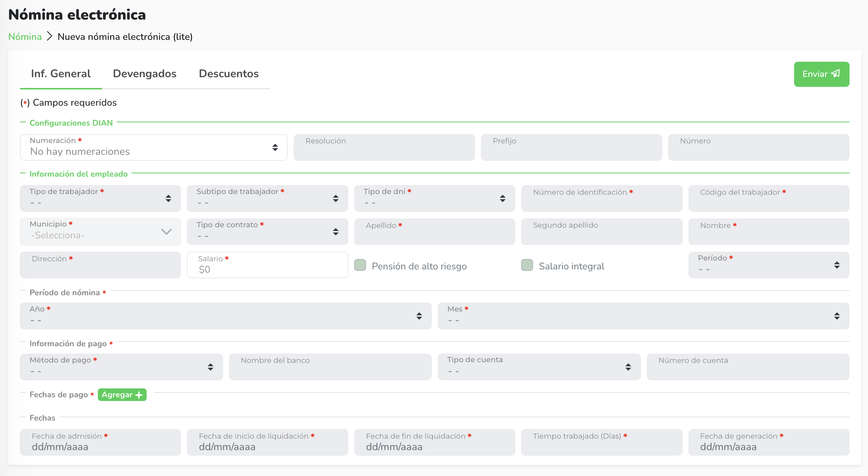Open the Año dropdown
Screen dimensions: 868x476
click(x=225, y=316)
